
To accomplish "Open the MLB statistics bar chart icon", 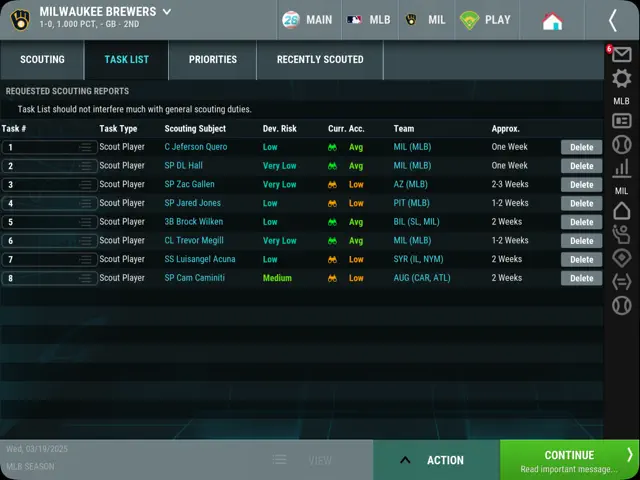I will tap(621, 168).
